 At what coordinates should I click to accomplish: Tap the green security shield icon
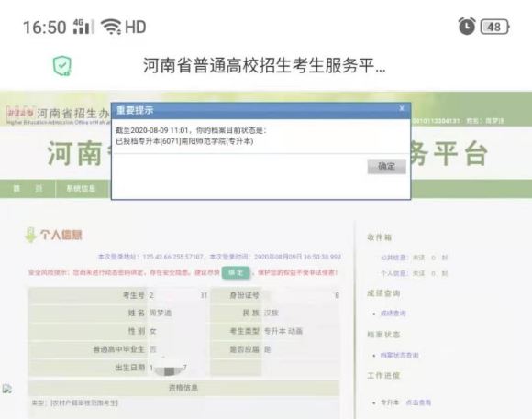click(x=62, y=65)
